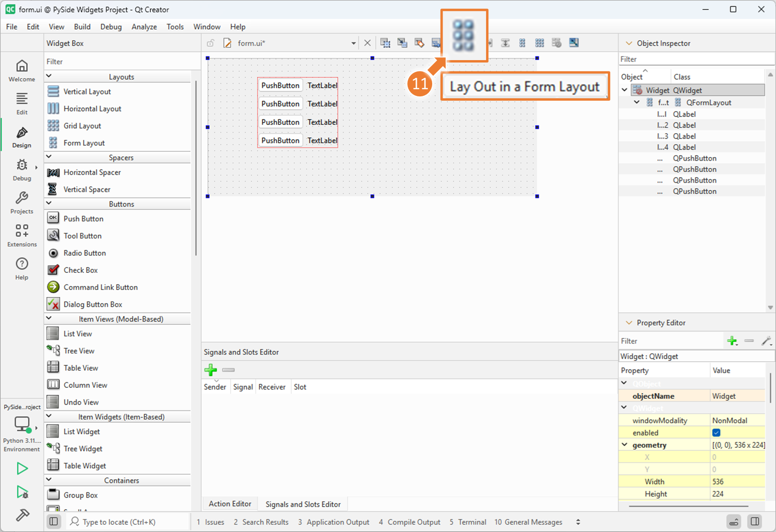Open the Issues output pane

point(211,522)
